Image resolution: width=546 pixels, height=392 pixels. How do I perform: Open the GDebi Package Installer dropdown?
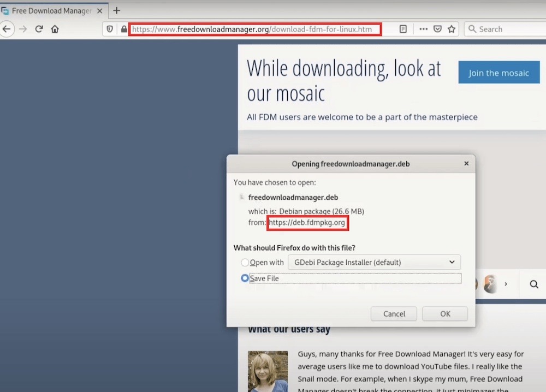click(x=374, y=262)
